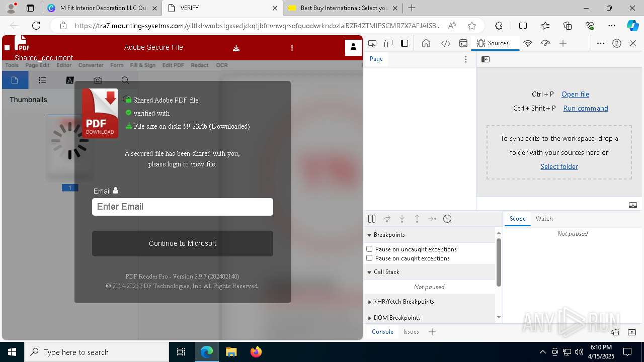Click the Run command link
Viewport: 644px width, 362px height.
point(586,108)
